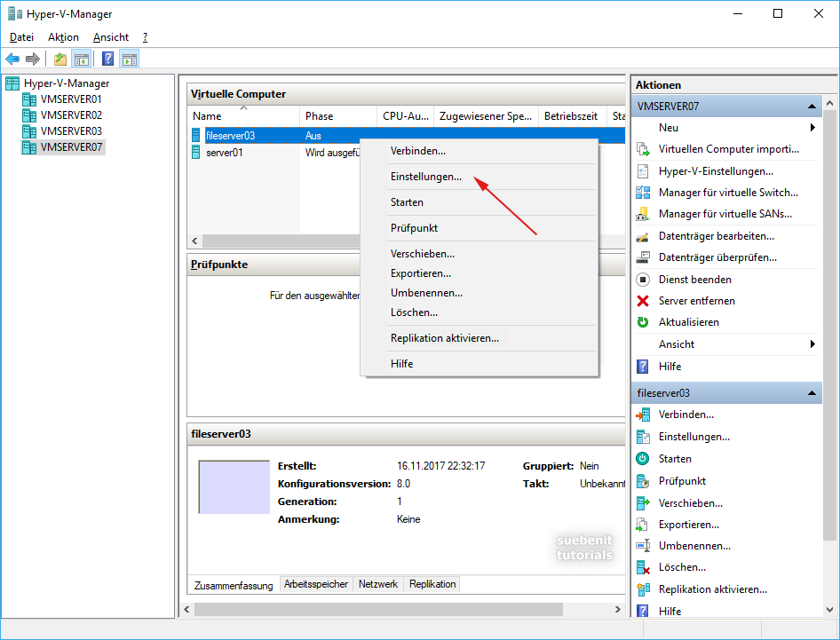Sort by the Phase column header
Image resolution: width=840 pixels, height=640 pixels.
tap(338, 116)
